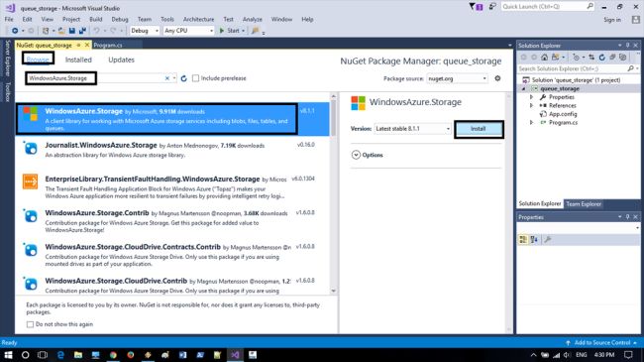Check the Do not show this again box

(x=30, y=324)
